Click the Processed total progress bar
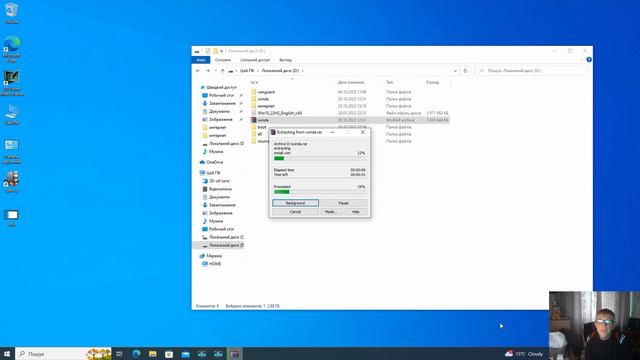The image size is (640, 360). (x=319, y=191)
